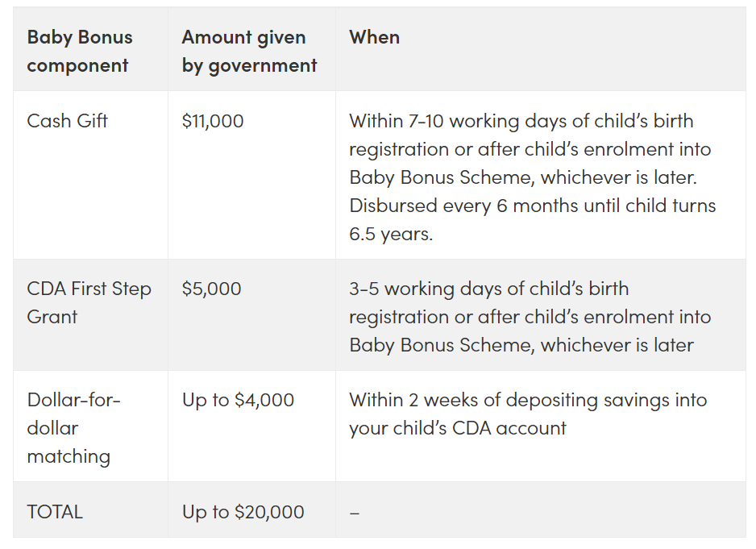Select the CDA First Step Grant label
Screen dimensions: 756x549
[89, 302]
